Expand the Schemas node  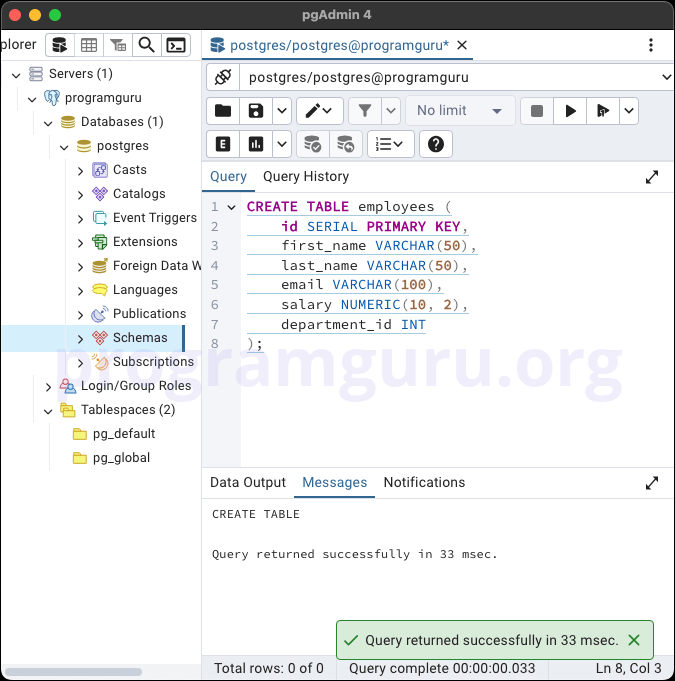[x=80, y=339]
